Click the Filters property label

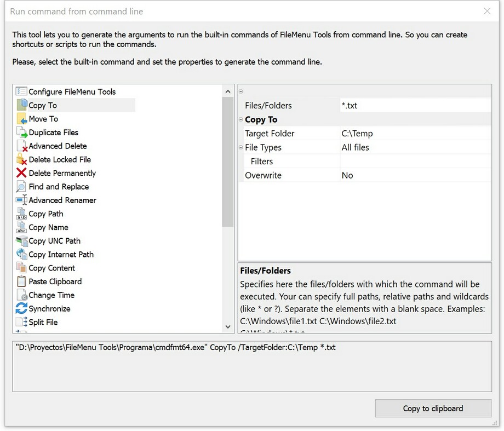(x=262, y=162)
